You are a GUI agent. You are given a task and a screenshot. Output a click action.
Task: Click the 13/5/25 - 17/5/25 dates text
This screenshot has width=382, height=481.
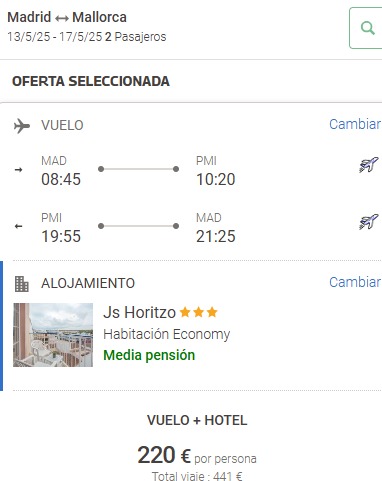(x=55, y=37)
